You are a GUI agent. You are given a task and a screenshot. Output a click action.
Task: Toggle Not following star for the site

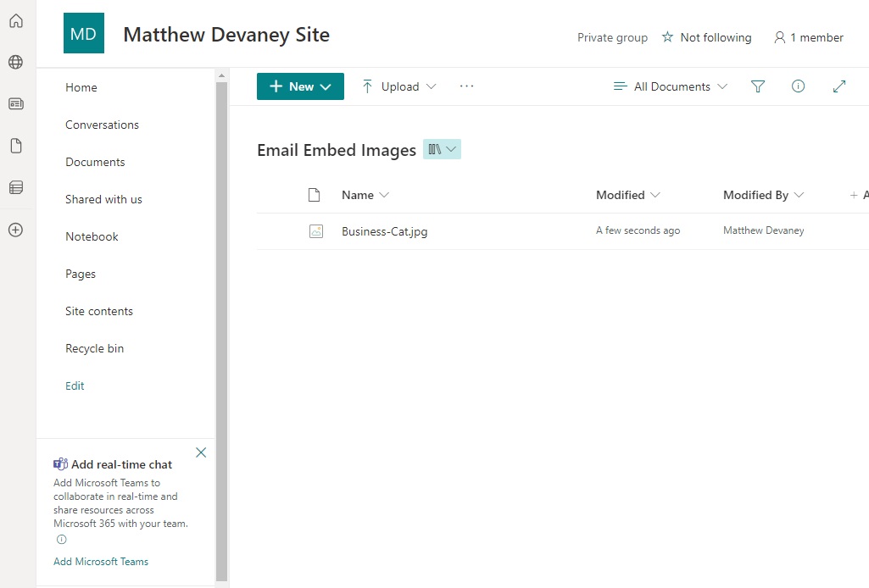(706, 37)
